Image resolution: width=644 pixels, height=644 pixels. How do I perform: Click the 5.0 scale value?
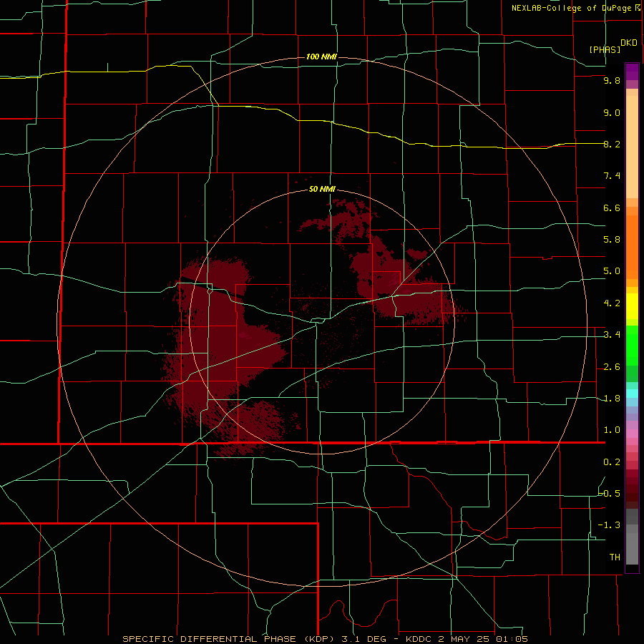612,271
